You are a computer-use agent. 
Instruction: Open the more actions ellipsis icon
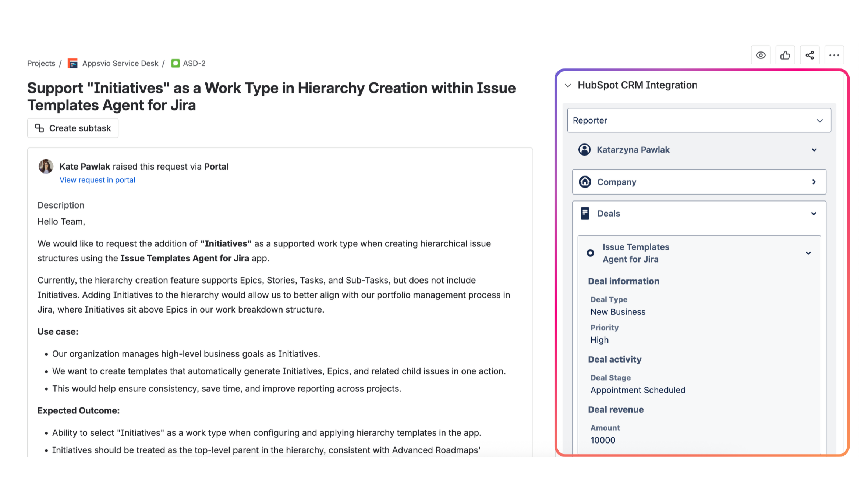(x=834, y=54)
